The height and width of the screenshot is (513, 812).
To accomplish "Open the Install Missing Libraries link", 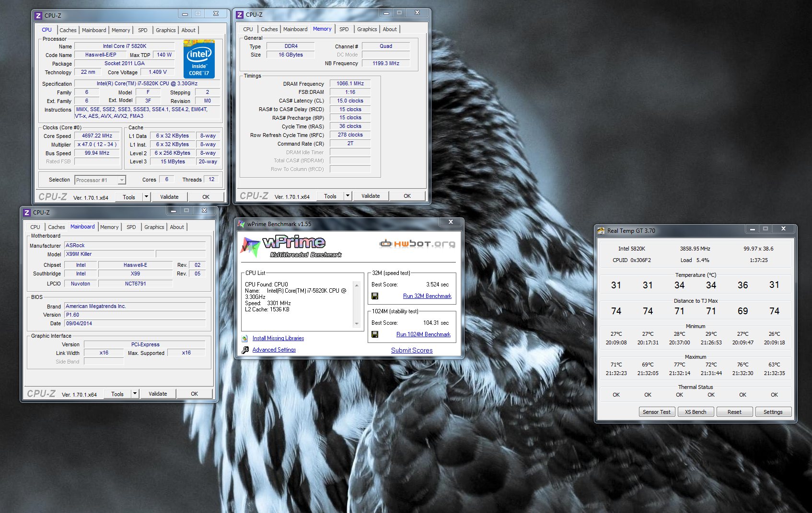I will (278, 338).
